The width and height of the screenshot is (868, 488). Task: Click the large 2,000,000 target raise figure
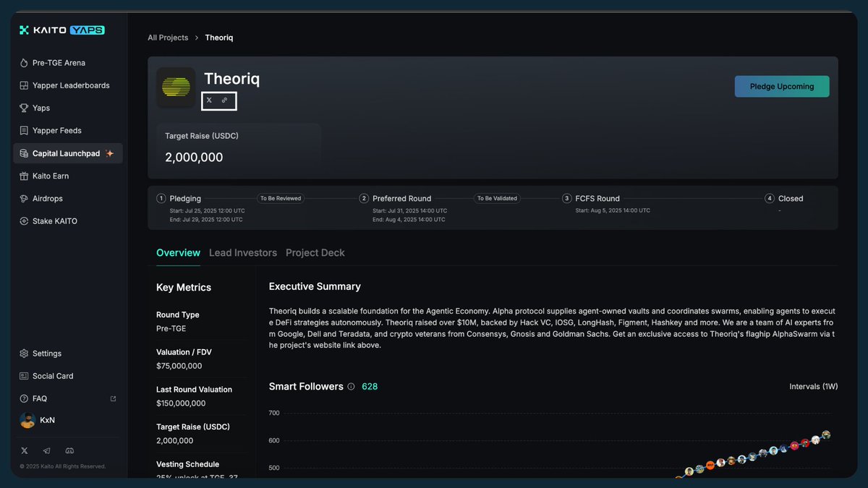[194, 158]
